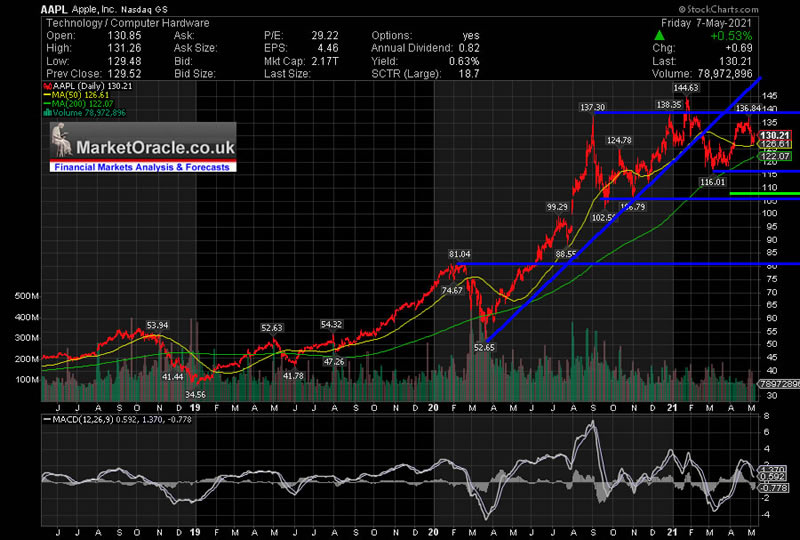Click the 81.04 price high label

tap(460, 255)
